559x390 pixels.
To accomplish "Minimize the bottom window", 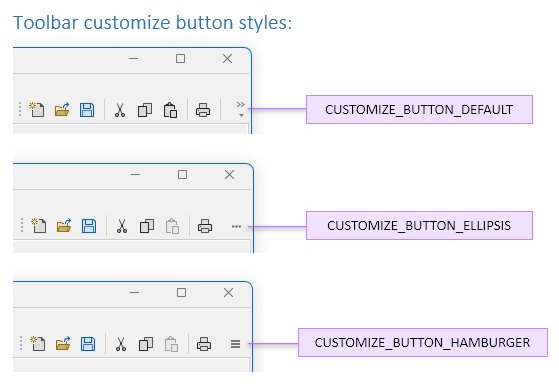I will click(134, 293).
